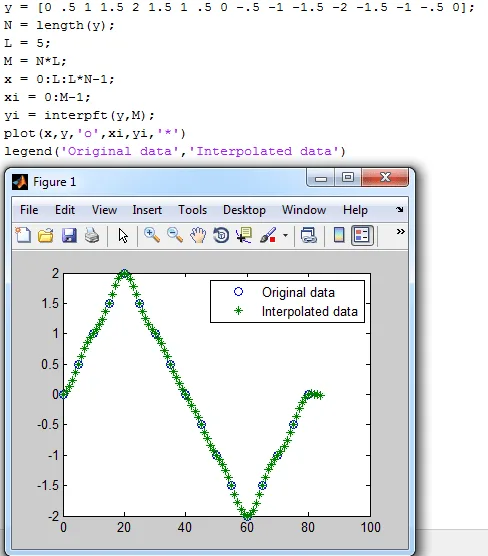Enable the Data Cursor tool
488x556 pixels.
(244, 235)
